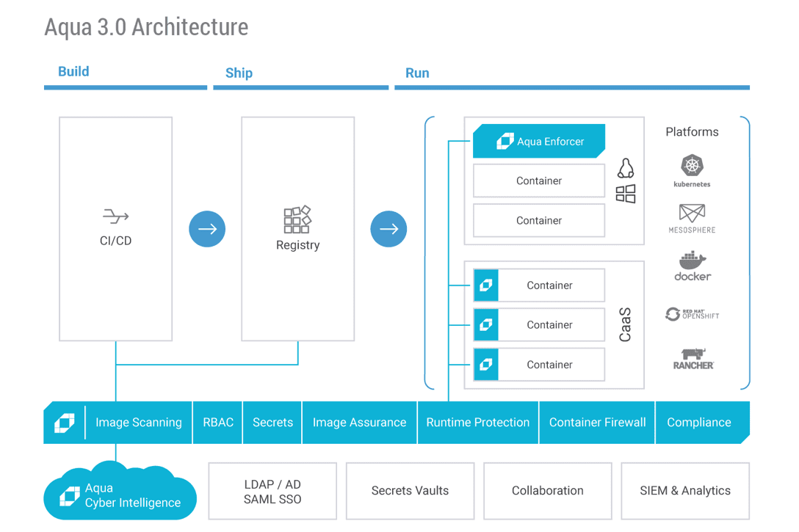Screen dimensions: 799x532
Task: Click the Aqua Enforcer banner
Action: [x=539, y=142]
